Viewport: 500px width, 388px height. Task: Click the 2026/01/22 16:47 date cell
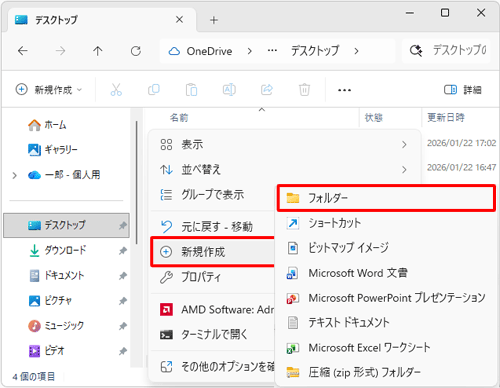click(461, 167)
